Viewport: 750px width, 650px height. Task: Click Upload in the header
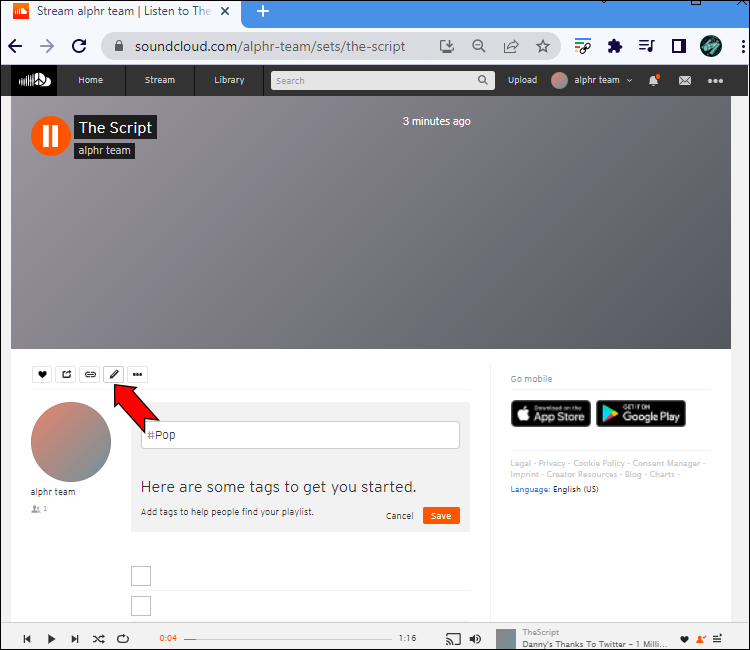522,80
